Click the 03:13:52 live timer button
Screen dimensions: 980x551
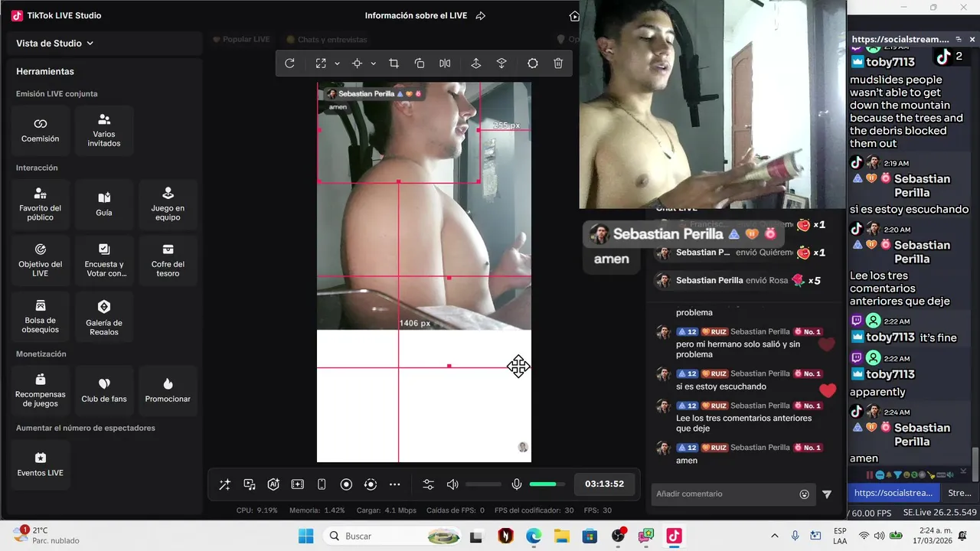[604, 484]
